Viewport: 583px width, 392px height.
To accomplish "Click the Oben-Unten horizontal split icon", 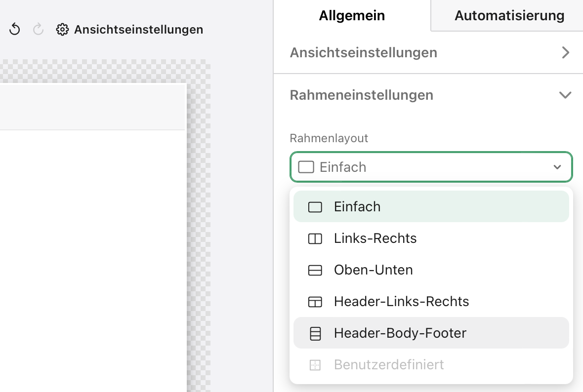I will click(x=315, y=270).
